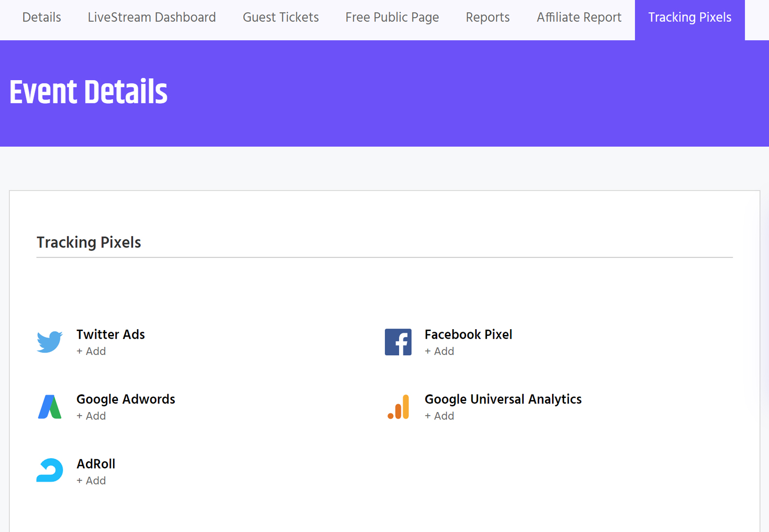
Task: Add a Facebook Pixel
Action: (439, 351)
